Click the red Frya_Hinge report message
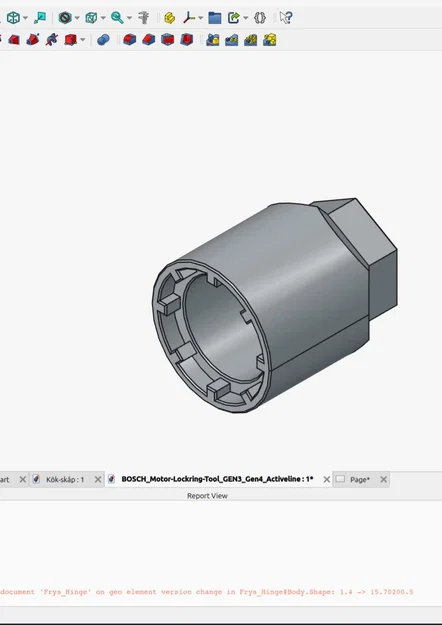This screenshot has width=442, height=625. pos(206,592)
